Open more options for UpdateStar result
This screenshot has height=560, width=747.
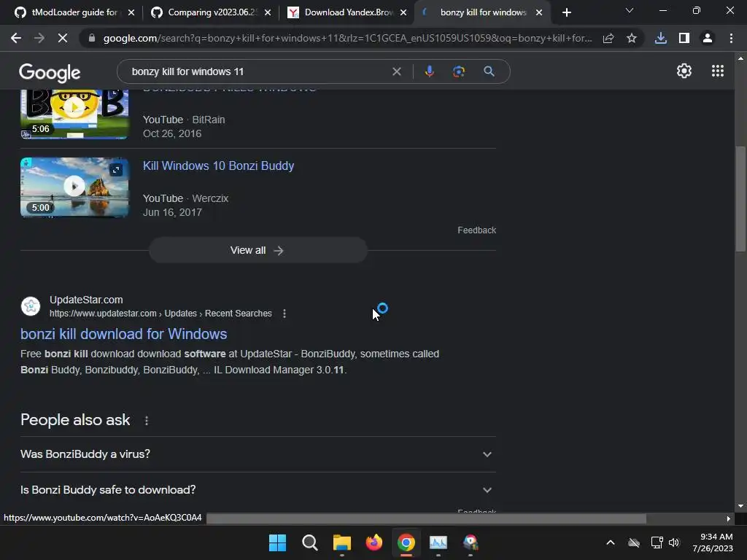[x=285, y=314]
